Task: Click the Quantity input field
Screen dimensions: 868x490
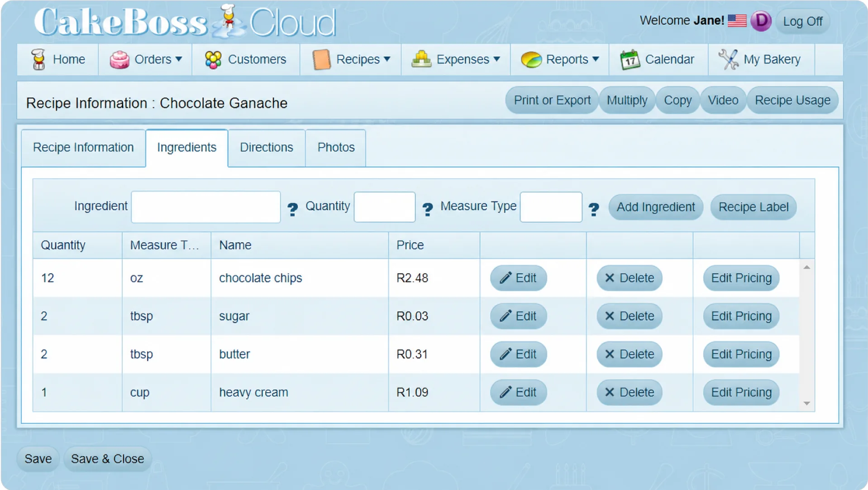Action: tap(385, 207)
